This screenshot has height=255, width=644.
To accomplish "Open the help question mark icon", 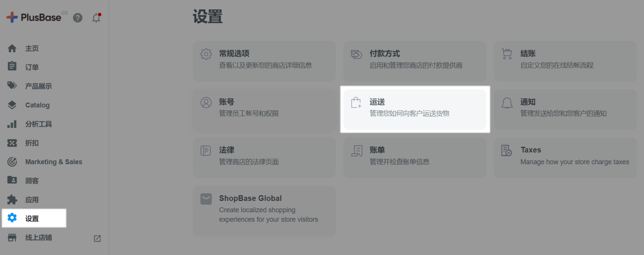I will point(78,18).
